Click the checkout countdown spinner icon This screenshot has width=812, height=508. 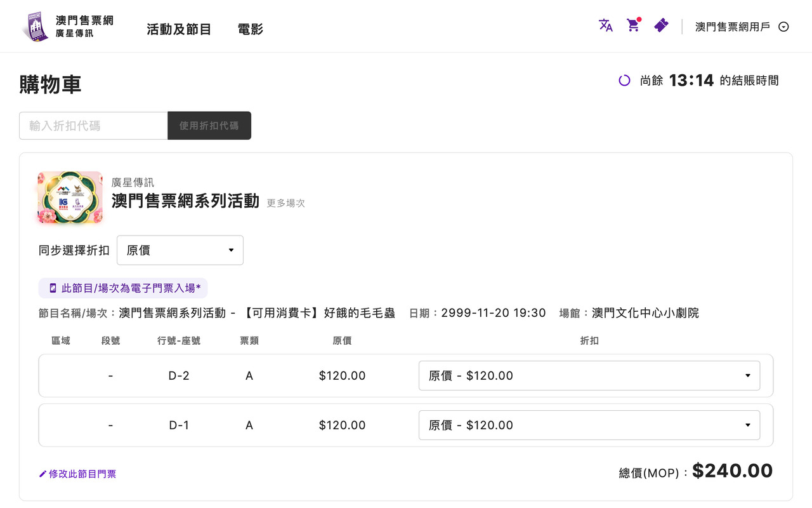624,81
